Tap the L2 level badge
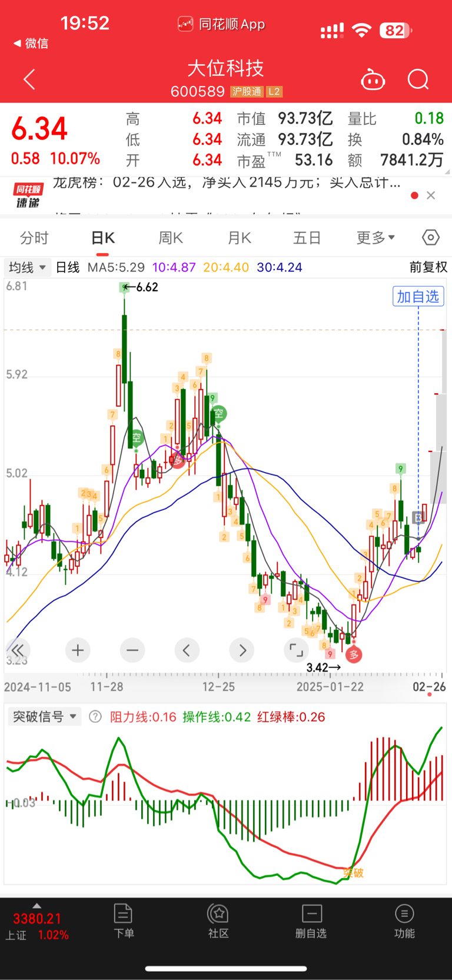Viewport: 452px width, 980px height. (274, 92)
